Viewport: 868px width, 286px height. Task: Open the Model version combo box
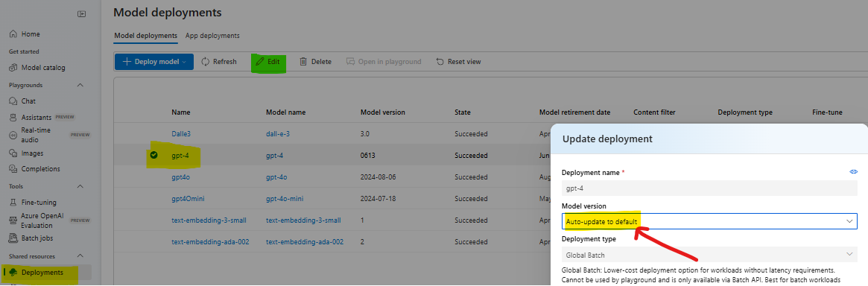(x=709, y=221)
